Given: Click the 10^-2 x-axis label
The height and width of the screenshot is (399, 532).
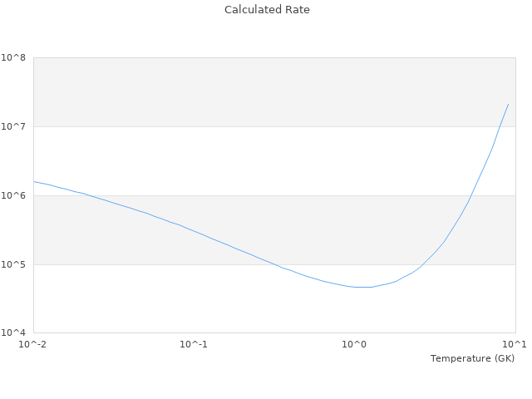Looking at the screenshot, I should pos(32,344).
